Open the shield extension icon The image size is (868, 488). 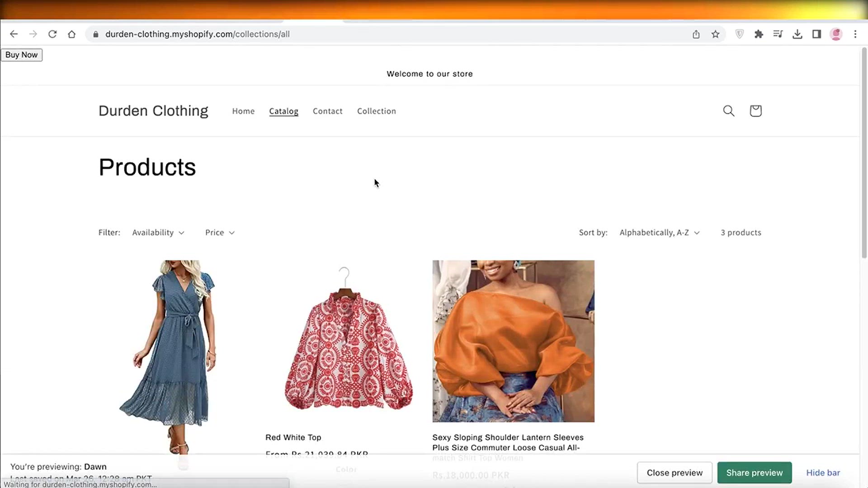coord(740,34)
